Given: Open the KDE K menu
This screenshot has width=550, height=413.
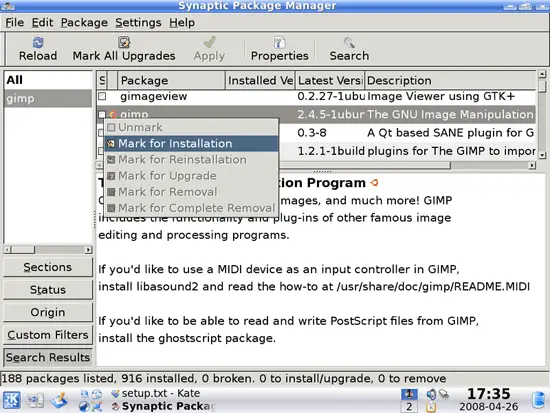Looking at the screenshot, I should tap(12, 400).
